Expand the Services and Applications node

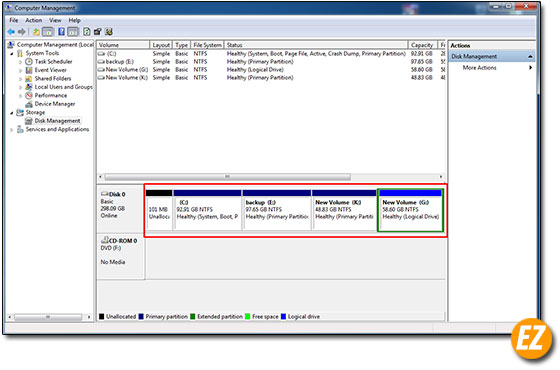click(x=12, y=130)
